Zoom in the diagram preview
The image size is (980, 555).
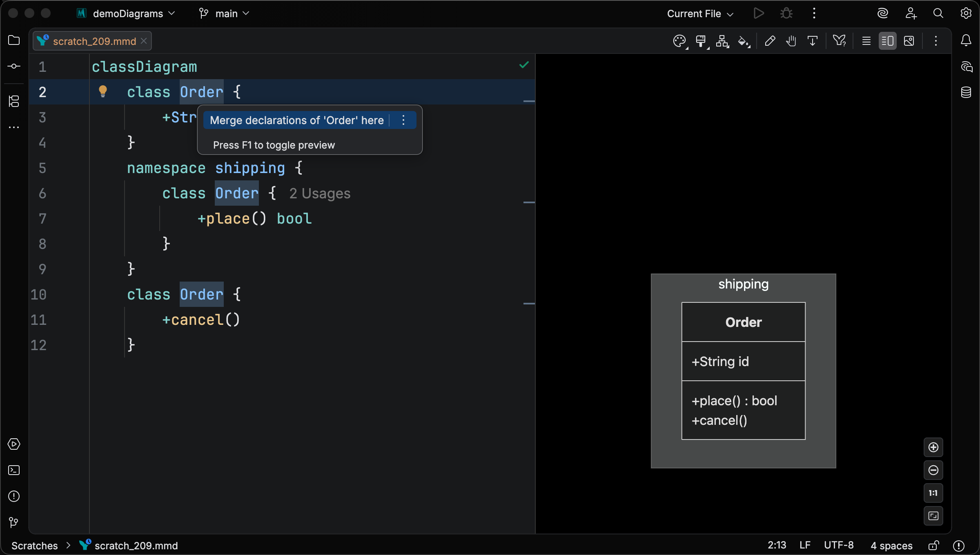933,447
